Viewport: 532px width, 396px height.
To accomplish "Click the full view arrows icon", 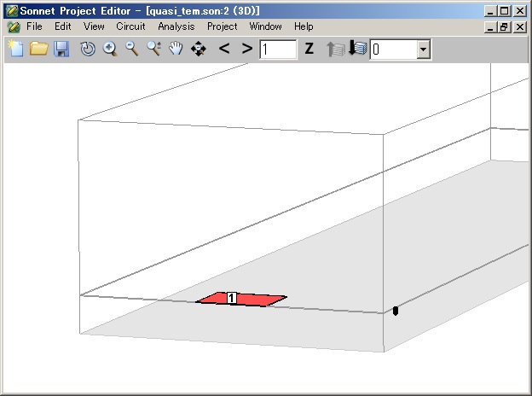I will [199, 49].
